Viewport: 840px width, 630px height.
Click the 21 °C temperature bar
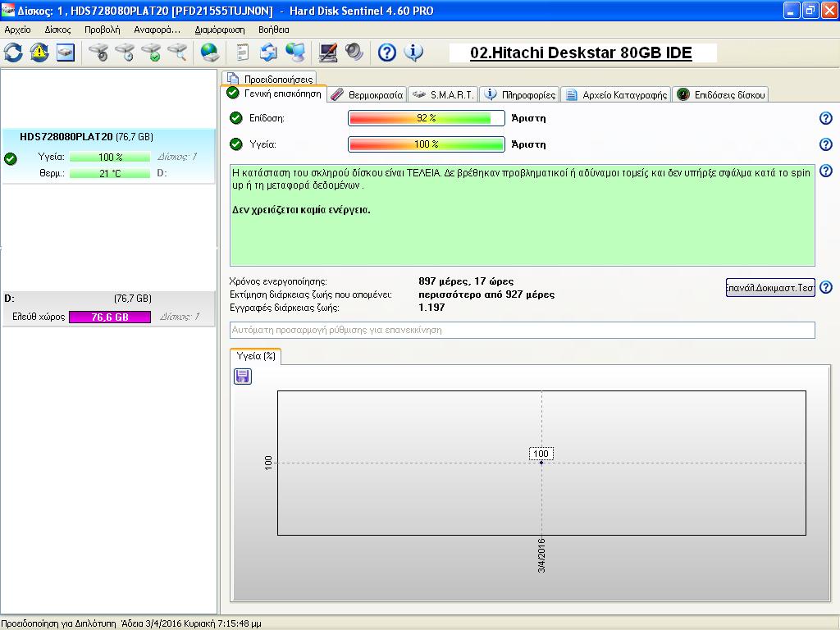click(x=110, y=174)
